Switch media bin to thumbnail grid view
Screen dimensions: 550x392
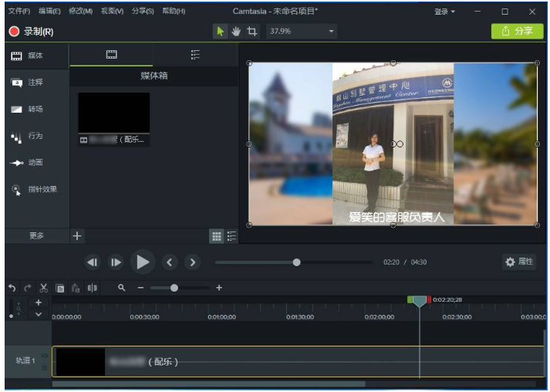click(x=217, y=235)
